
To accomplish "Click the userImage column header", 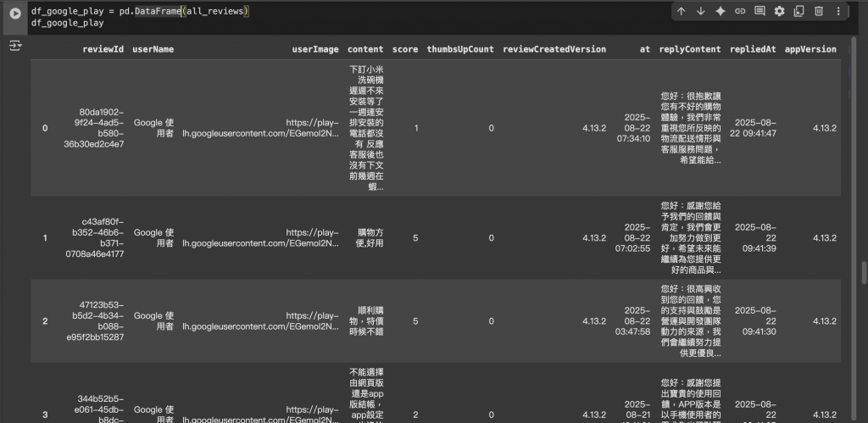I will pos(315,49).
